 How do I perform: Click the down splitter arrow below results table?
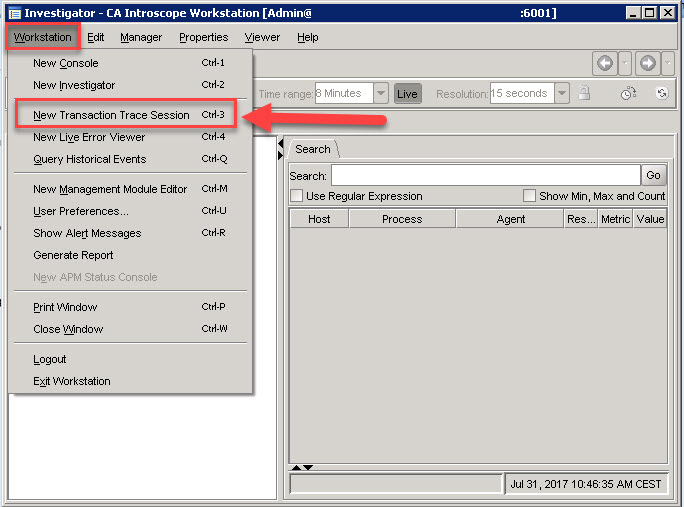coord(308,467)
